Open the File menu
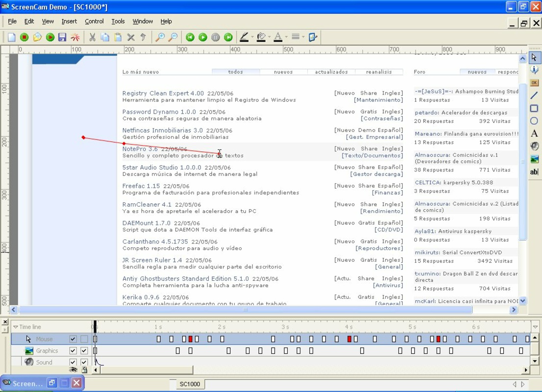Screen dimensions: 542x392 [12, 22]
